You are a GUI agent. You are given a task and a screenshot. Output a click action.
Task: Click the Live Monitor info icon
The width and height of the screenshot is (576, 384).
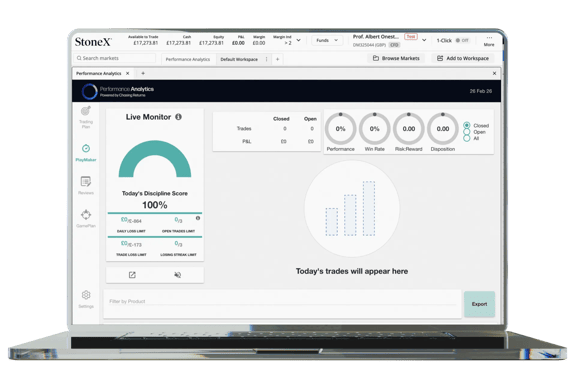tap(179, 117)
